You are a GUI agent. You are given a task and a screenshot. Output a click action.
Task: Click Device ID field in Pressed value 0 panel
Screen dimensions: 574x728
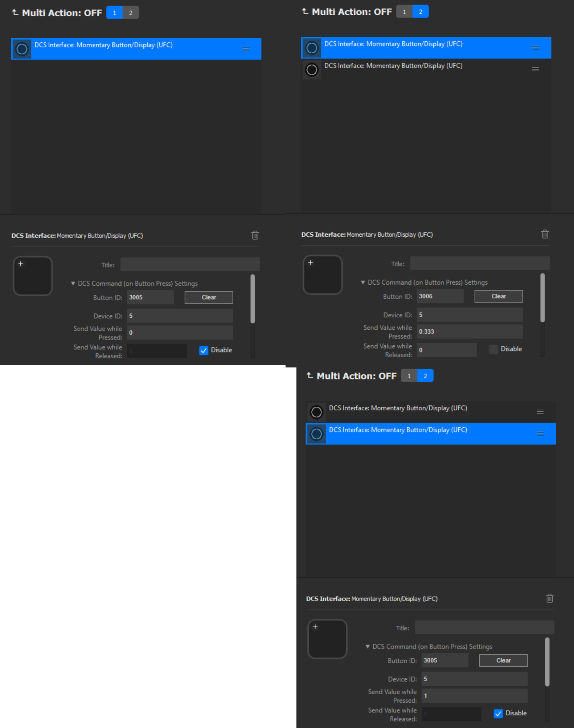180,316
